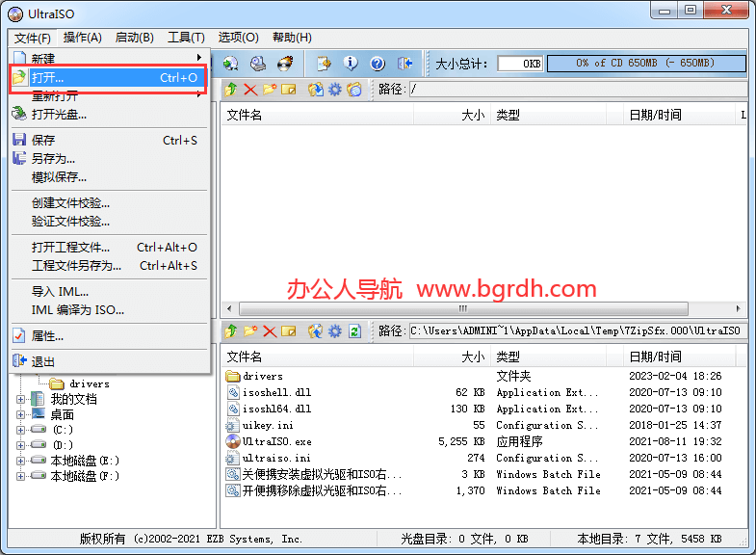Click the 日期/时间 column header in upper list
Viewport: 756px width, 555px height.
pos(655,115)
